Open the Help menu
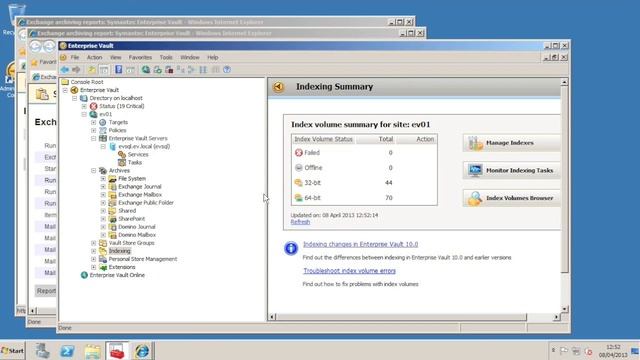640x360 pixels. tap(213, 58)
